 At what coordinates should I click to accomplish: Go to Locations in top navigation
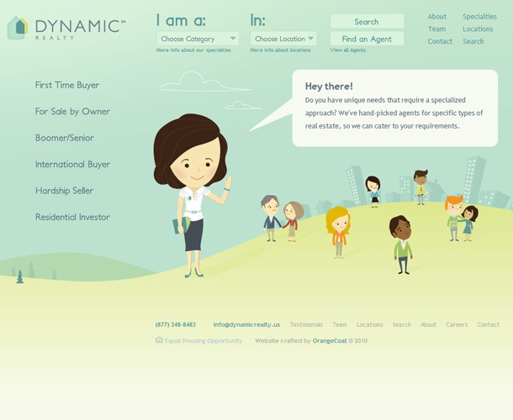point(478,29)
